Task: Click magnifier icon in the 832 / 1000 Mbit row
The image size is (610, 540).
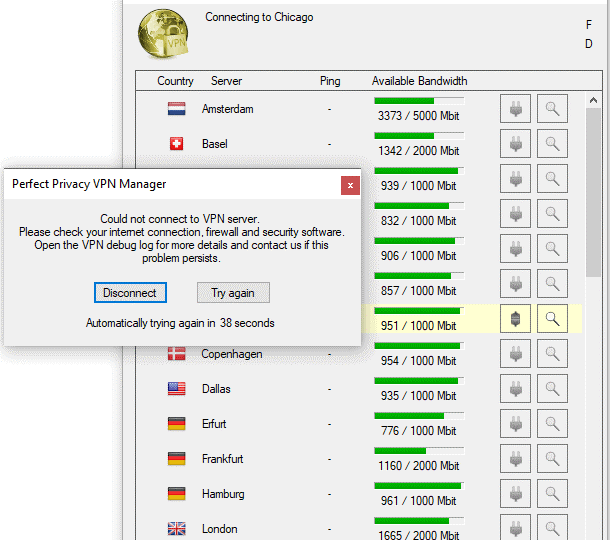Action: pyautogui.click(x=552, y=214)
